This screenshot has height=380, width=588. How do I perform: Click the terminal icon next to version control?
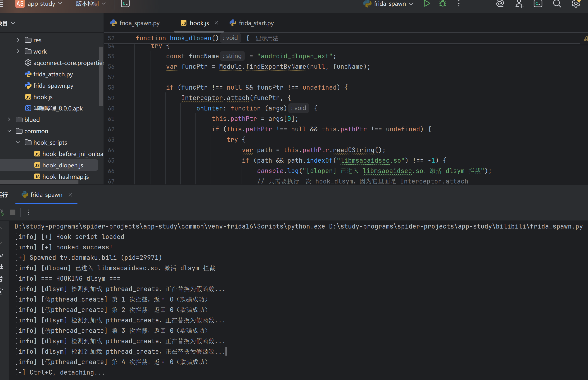pyautogui.click(x=125, y=4)
